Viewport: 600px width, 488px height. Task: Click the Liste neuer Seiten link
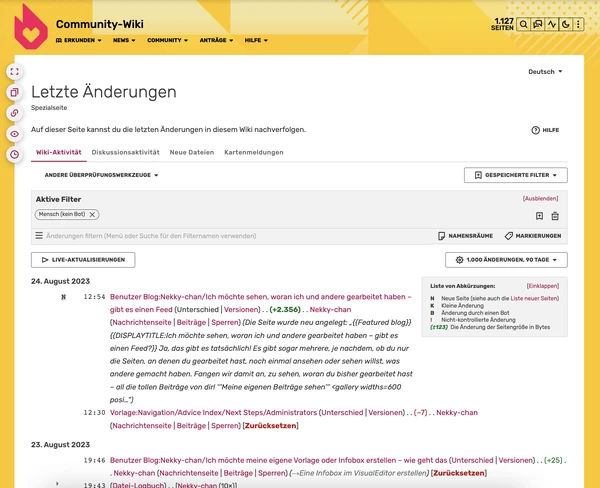pyautogui.click(x=534, y=299)
